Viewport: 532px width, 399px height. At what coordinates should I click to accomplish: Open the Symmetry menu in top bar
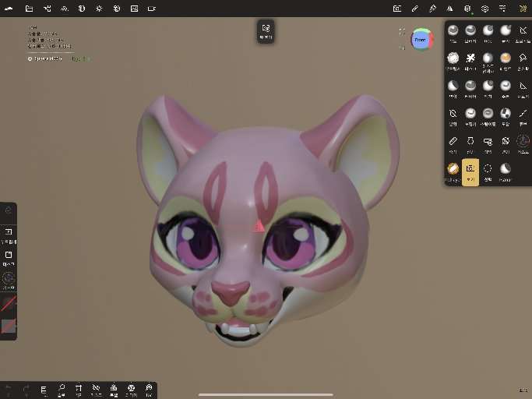coord(450,9)
